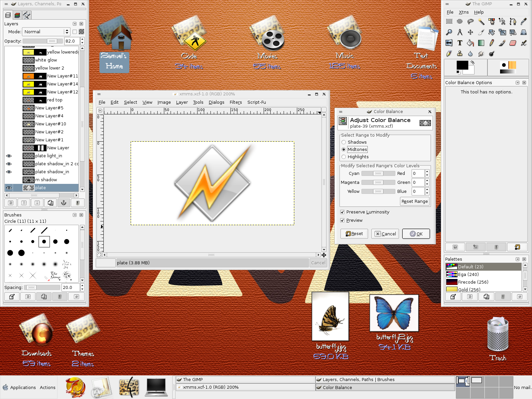Screen dimensions: 532x399
Task: Collapse the Brushes panel with its arrow
Action: point(74,215)
